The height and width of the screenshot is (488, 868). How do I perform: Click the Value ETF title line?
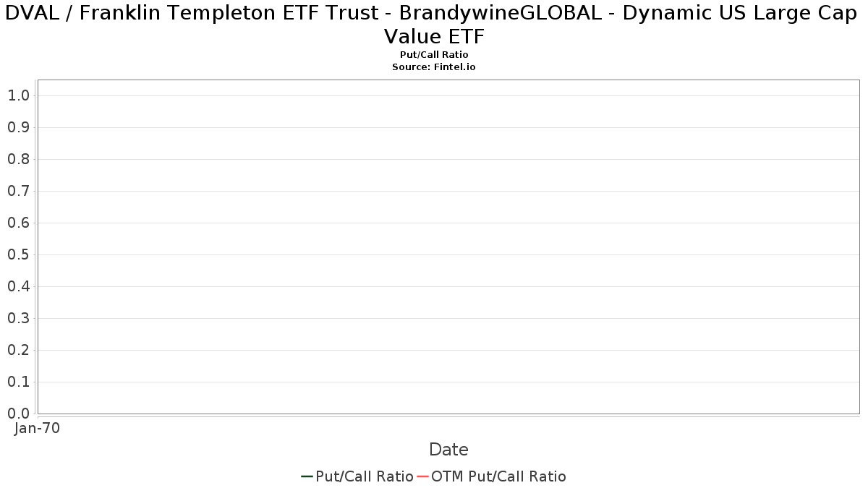[434, 37]
